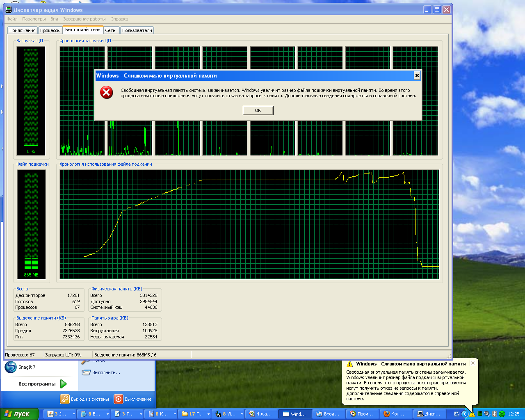Open the taskbar group labeled 6 K…

161,414
